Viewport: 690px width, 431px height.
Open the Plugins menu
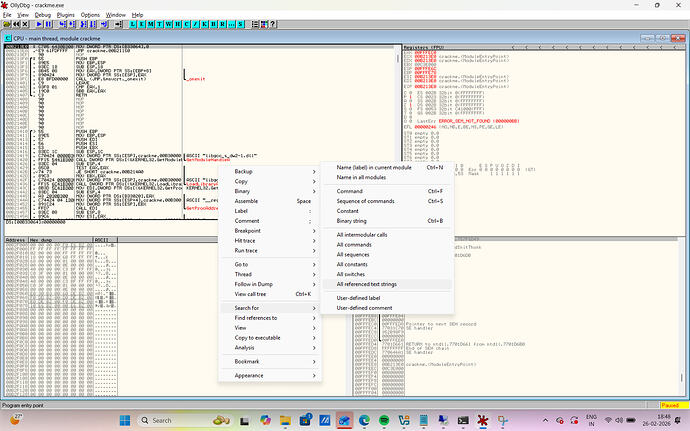tap(66, 15)
